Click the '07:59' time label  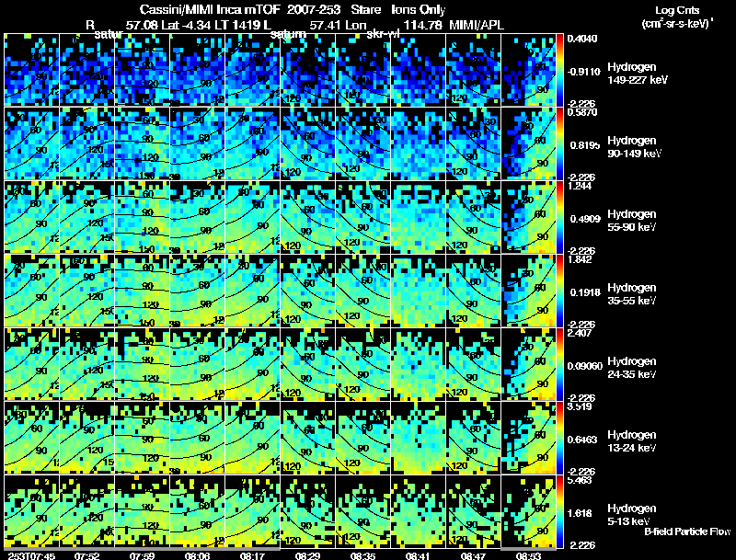point(143,555)
